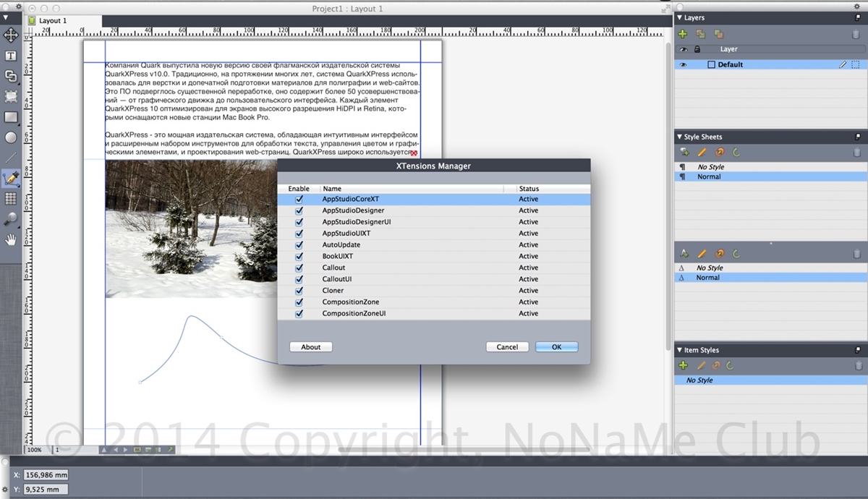
Task: Disable the Cloner XTension checkbox
Action: tap(299, 291)
